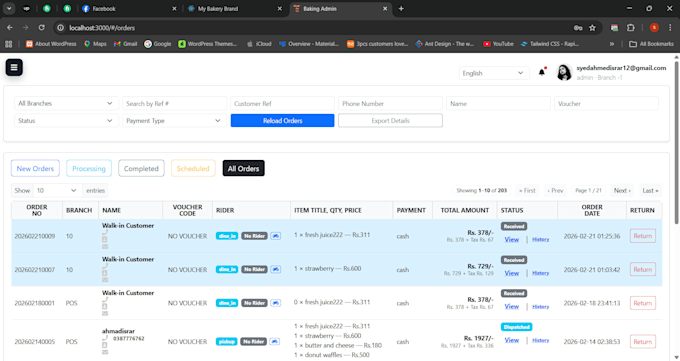The image size is (680, 361).
Task: Open the notification bell
Action: click(x=542, y=72)
